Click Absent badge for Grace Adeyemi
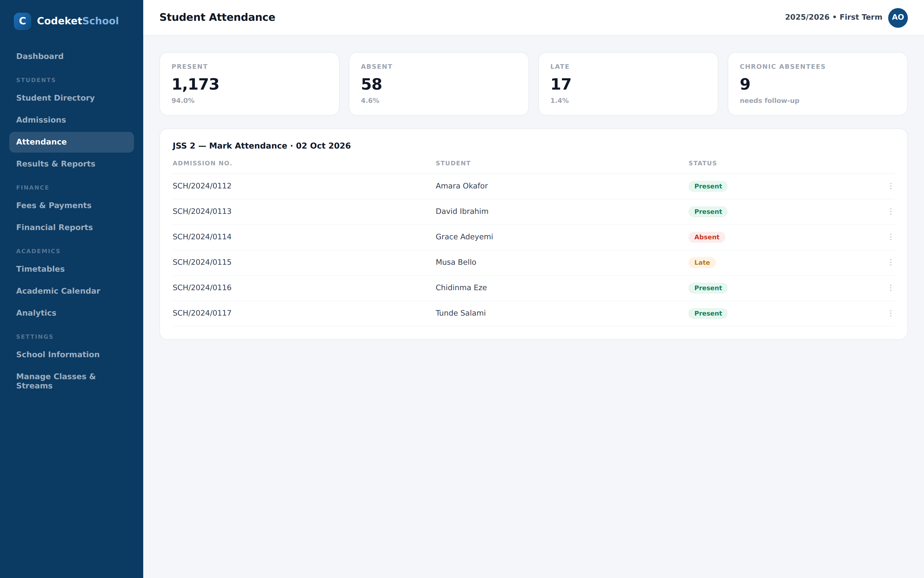Screen dimensions: 924x578 (x=707, y=237)
